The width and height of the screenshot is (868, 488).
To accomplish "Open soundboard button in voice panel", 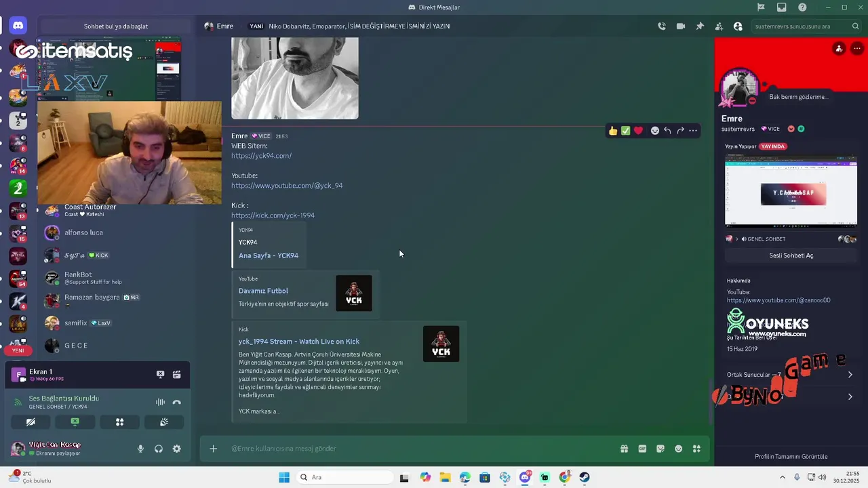I will pos(164,422).
